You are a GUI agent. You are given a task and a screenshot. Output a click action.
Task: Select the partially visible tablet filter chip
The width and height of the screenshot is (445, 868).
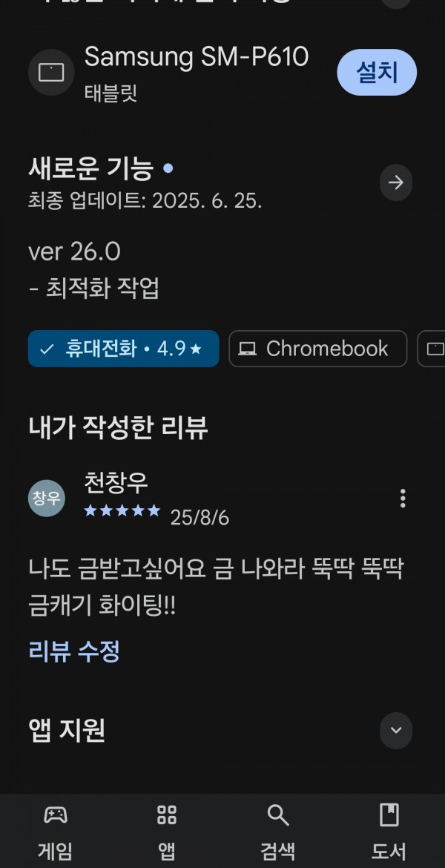point(431,349)
